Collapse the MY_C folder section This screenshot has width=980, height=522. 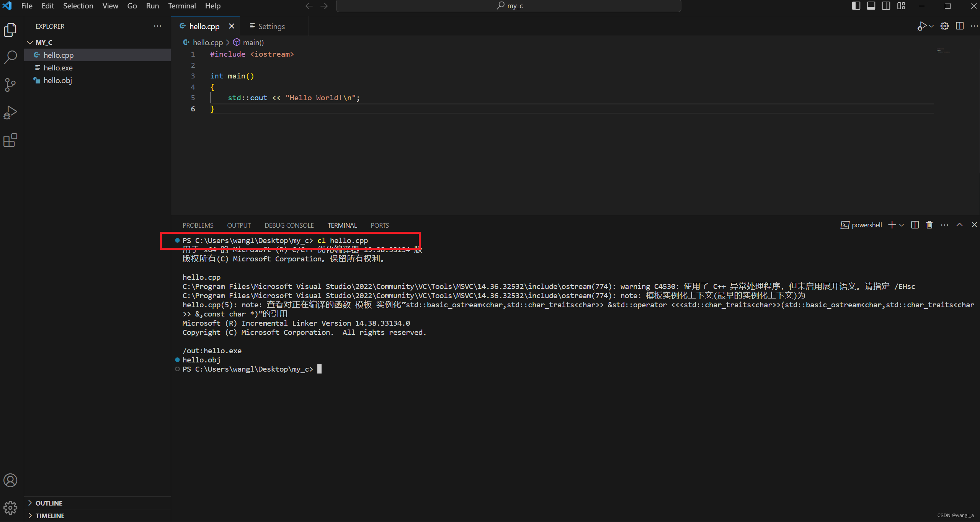click(x=97, y=42)
